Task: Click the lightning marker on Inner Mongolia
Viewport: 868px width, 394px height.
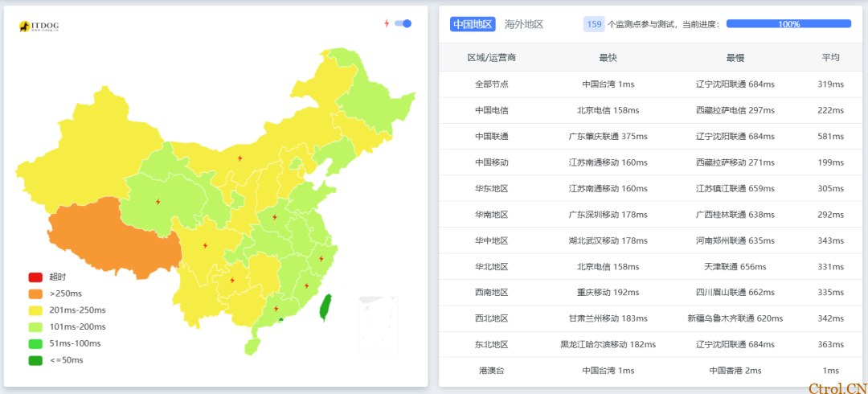Action: [x=240, y=158]
